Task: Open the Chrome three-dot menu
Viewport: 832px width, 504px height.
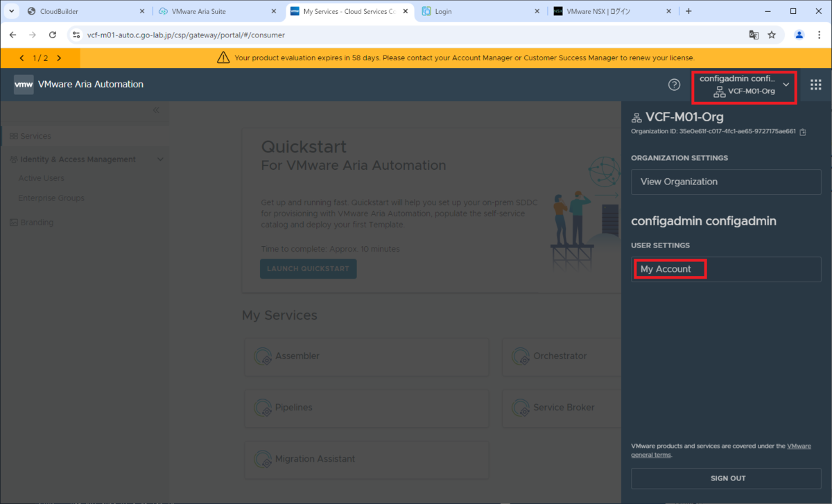Action: click(820, 35)
